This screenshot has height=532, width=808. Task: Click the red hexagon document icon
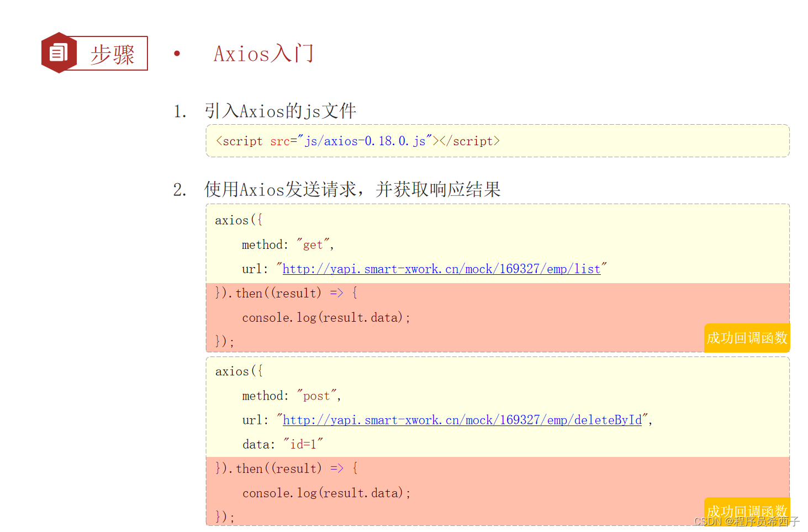coord(59,53)
